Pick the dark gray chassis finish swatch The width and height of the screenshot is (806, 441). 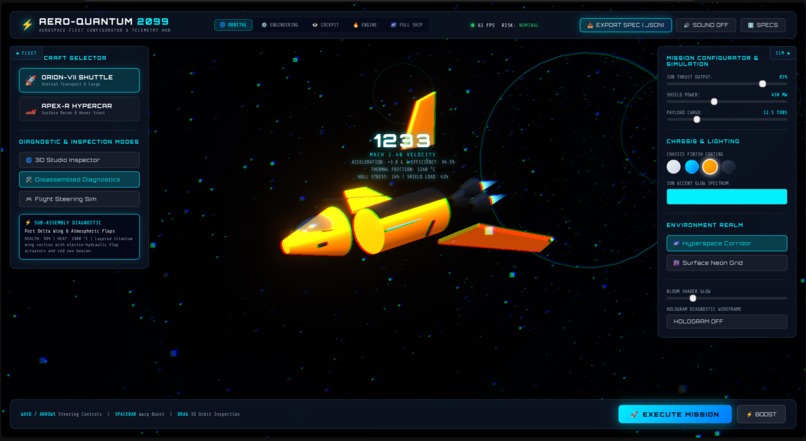[728, 167]
